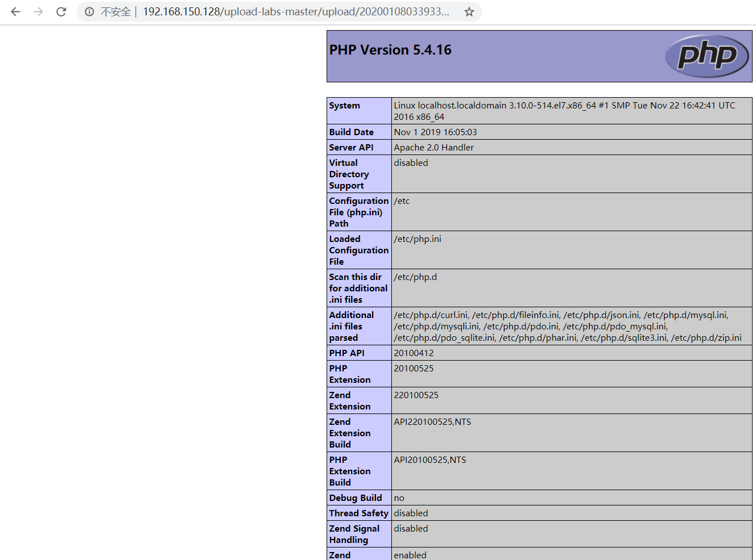Select the PHP API label
This screenshot has width=756, height=560.
point(347,353)
